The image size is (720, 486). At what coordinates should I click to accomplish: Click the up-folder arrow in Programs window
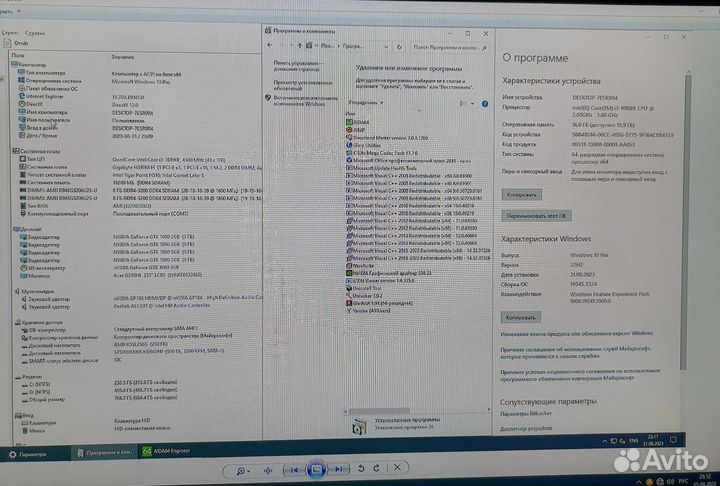300,45
